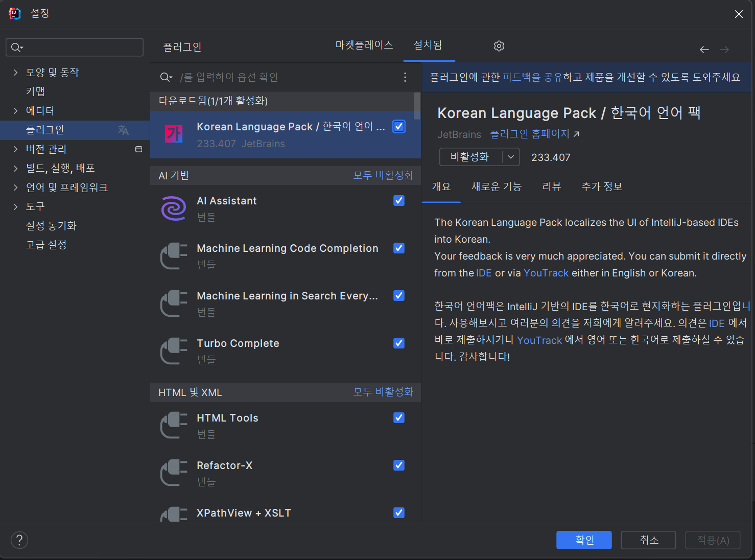This screenshot has width=755, height=560.
Task: Click the YouTrack link in English description
Action: point(546,273)
